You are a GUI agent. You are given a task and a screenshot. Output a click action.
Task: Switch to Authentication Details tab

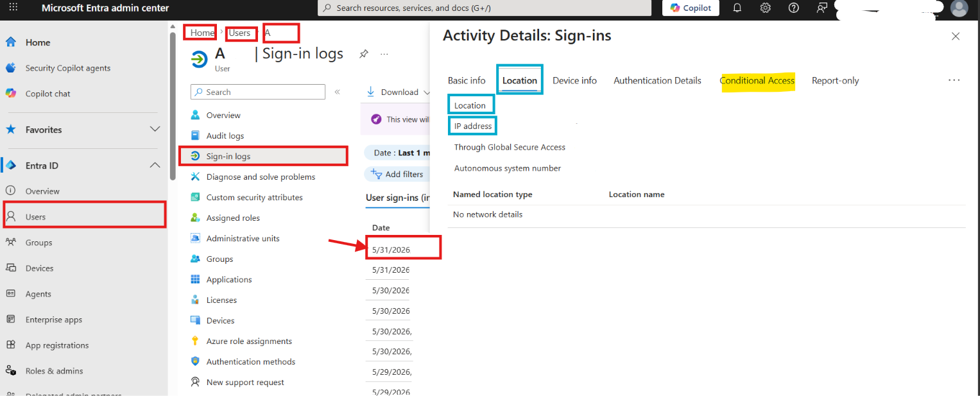(657, 81)
